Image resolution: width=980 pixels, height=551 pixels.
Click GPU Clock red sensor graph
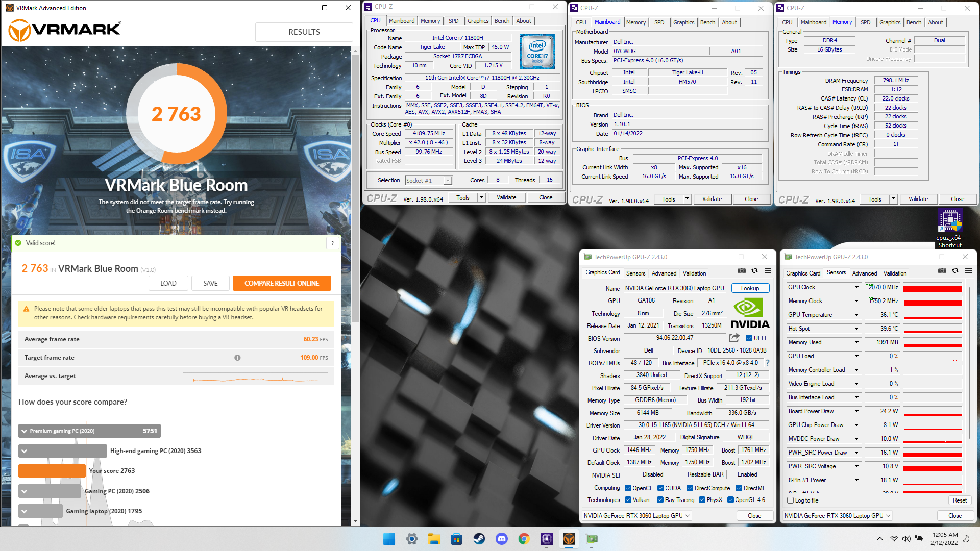tap(933, 287)
